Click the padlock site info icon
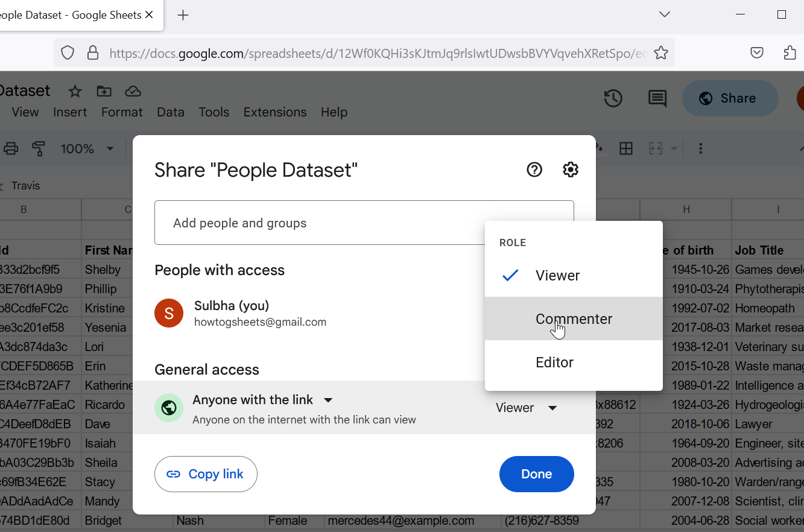The height and width of the screenshot is (532, 804). 93,53
